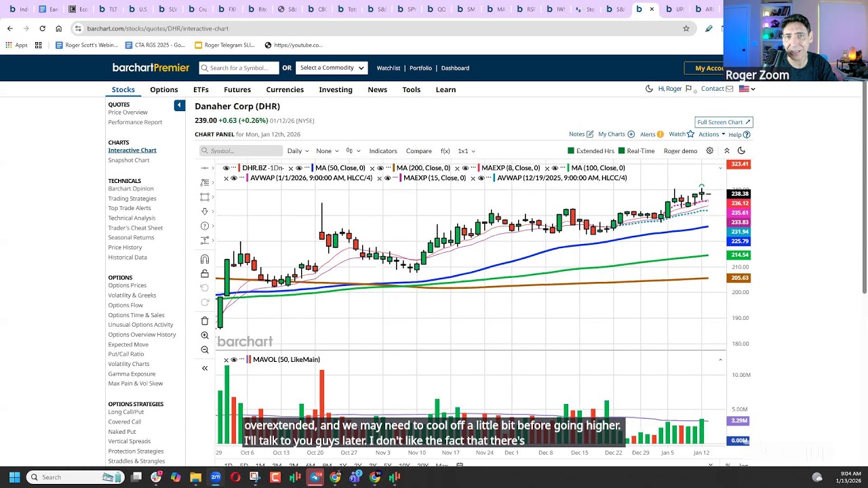Click the lock drawings padlock icon
Image resolution: width=868 pixels, height=488 pixels.
point(205,274)
